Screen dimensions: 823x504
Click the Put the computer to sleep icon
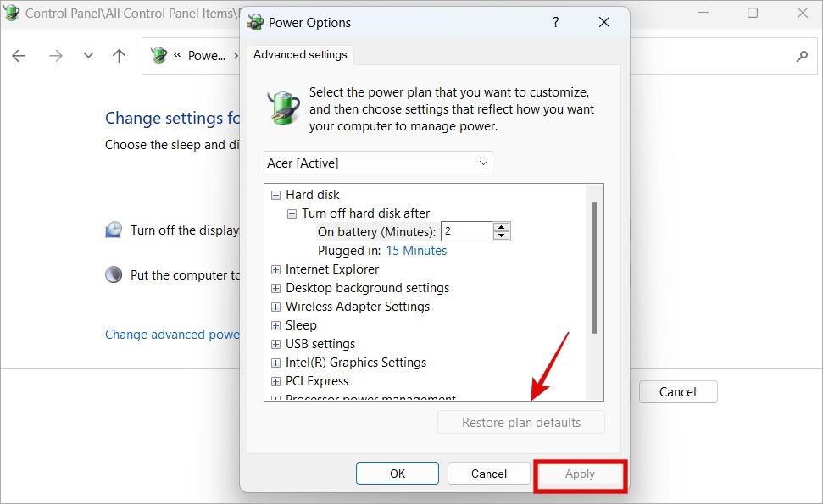point(114,274)
